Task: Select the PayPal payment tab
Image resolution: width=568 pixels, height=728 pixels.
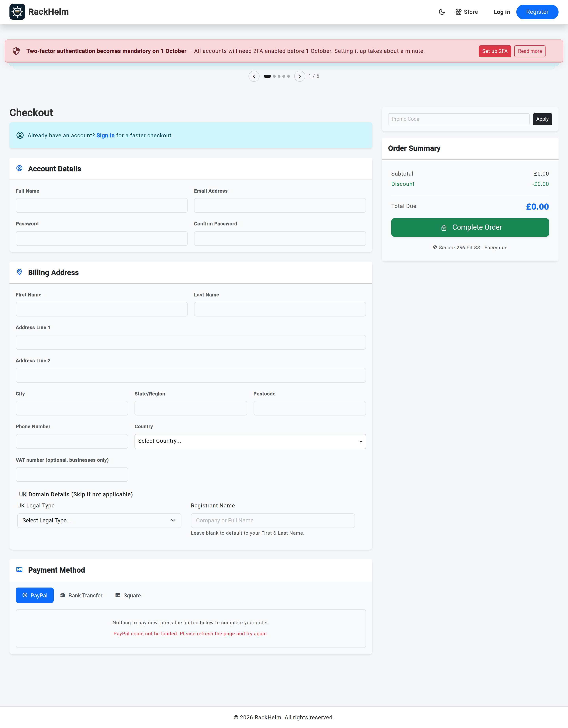Action: tap(35, 595)
